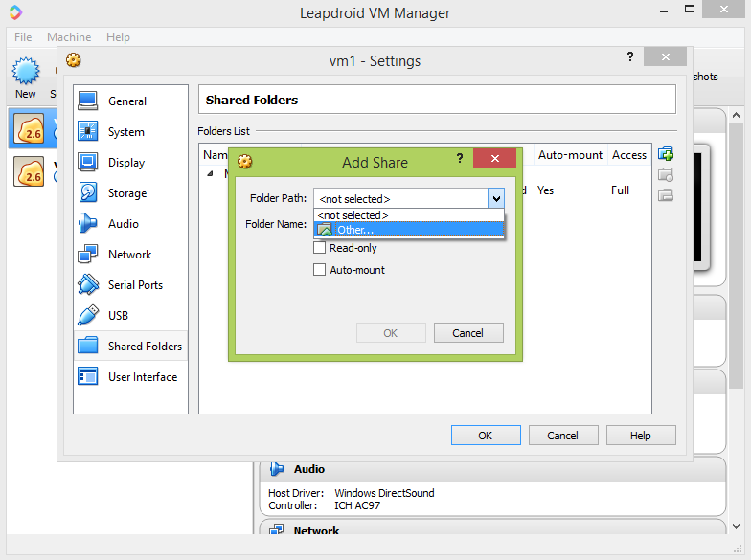Image resolution: width=751 pixels, height=560 pixels.
Task: Click the Access column header
Action: tap(628, 155)
